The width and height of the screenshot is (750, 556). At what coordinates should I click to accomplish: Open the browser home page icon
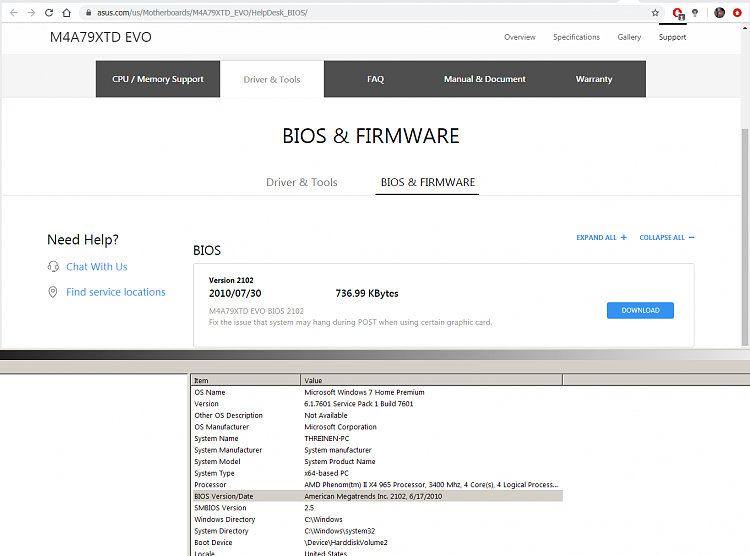coord(66,13)
